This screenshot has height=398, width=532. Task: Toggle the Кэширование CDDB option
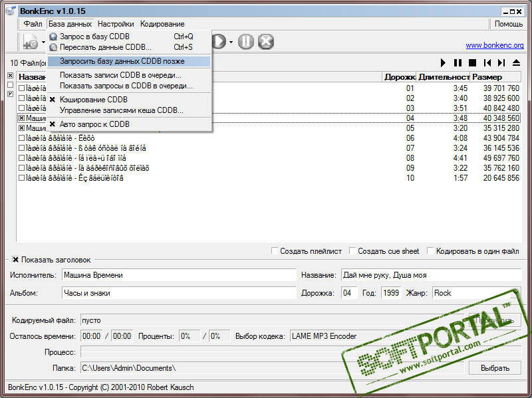coord(129,99)
